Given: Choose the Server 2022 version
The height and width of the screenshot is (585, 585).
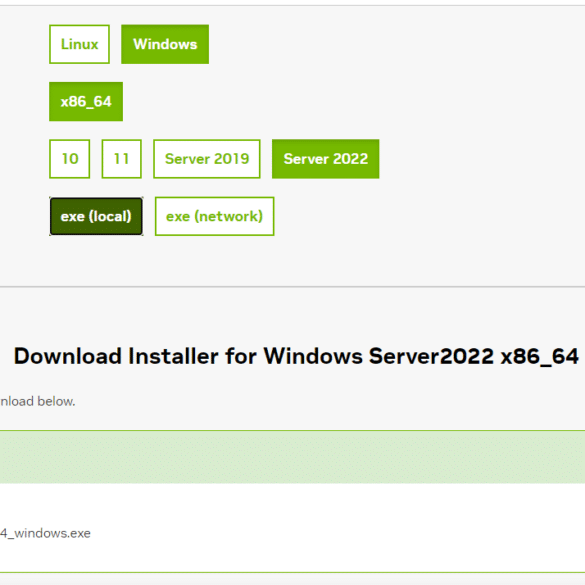Looking at the screenshot, I should click(x=326, y=159).
